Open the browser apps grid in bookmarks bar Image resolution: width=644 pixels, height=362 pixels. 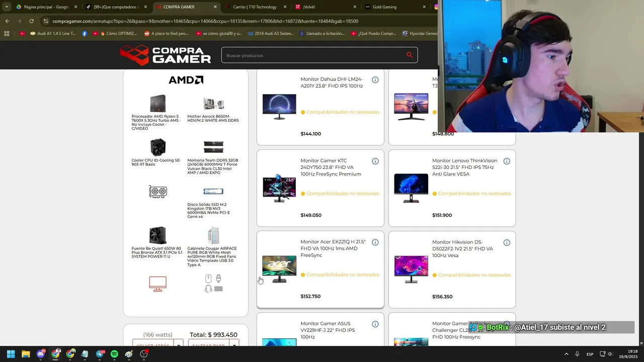click(x=7, y=34)
